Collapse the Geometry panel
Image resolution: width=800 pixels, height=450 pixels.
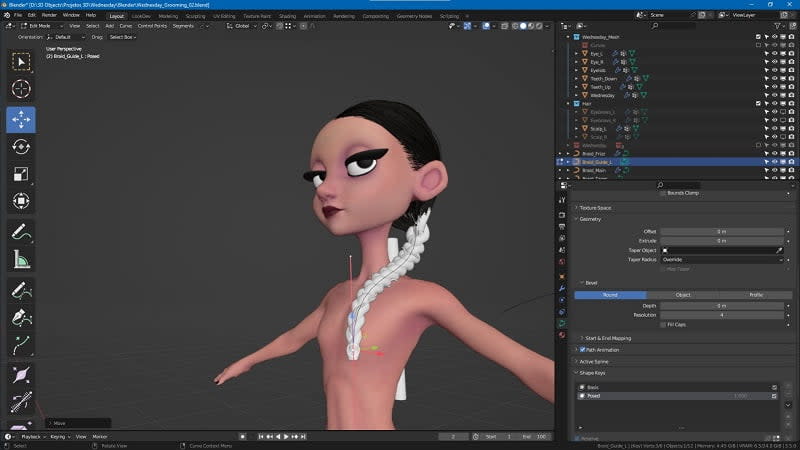[590, 219]
